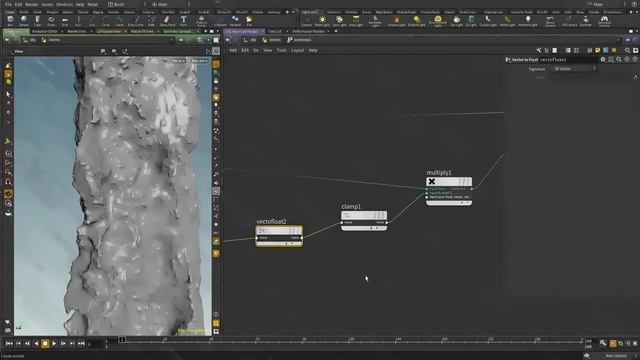Step forward one frame
The image size is (640, 360).
[x=63, y=344]
